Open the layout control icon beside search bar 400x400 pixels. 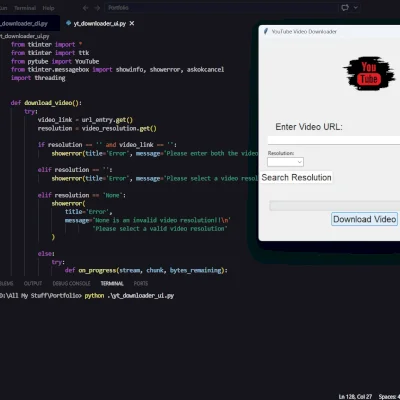[x=345, y=7]
